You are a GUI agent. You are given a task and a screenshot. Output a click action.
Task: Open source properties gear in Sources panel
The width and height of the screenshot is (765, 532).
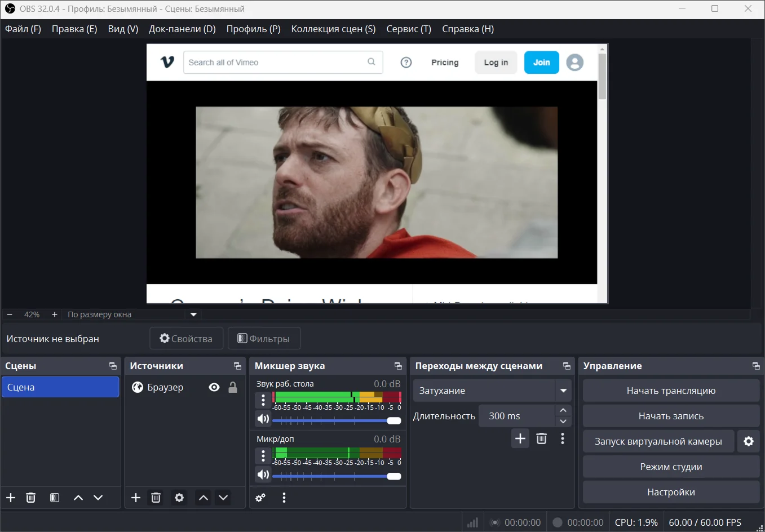(179, 498)
